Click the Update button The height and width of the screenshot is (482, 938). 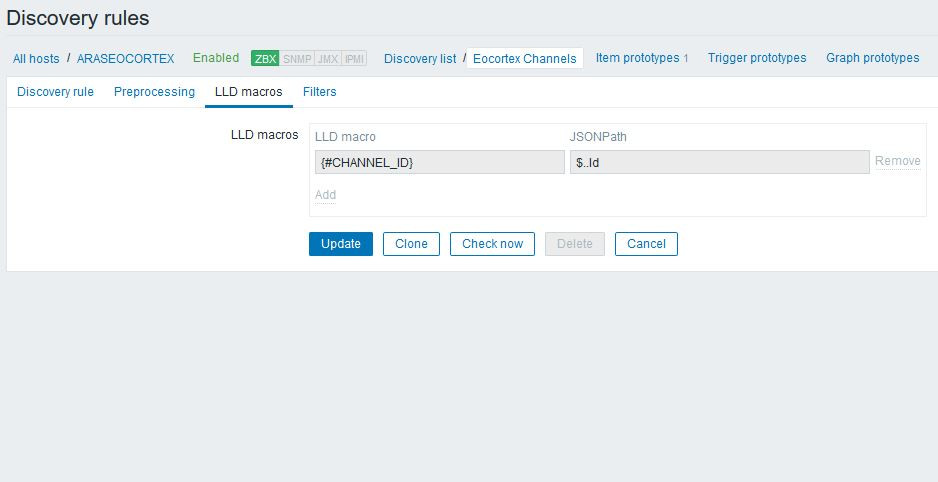(341, 244)
